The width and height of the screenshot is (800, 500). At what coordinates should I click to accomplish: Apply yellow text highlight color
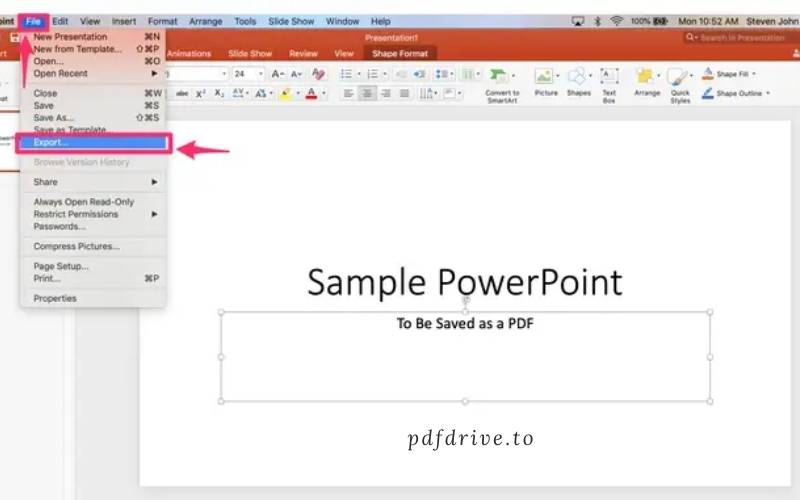286,93
